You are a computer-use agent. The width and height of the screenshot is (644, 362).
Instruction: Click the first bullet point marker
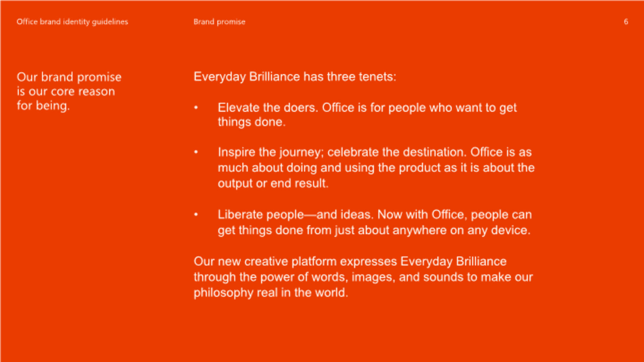coord(196,107)
